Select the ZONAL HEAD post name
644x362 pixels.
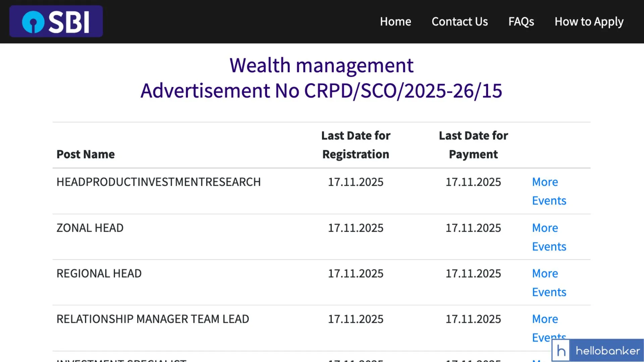[x=90, y=228]
